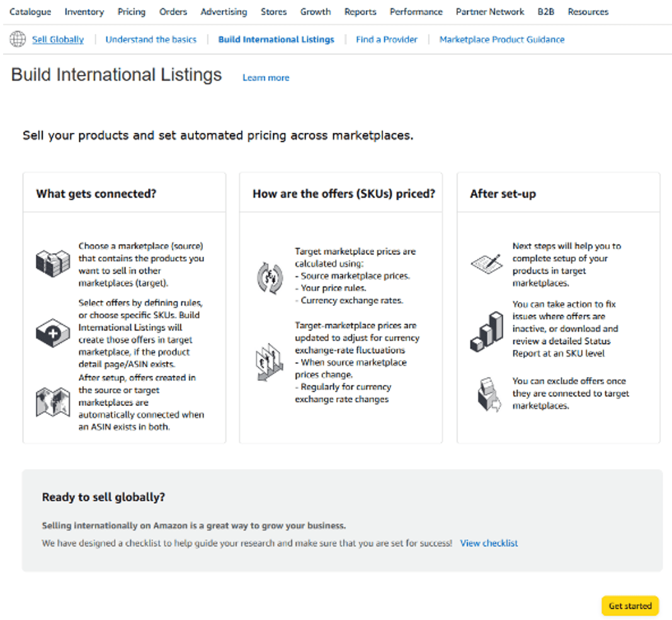Screen dimensions: 672x620
Task: Click the box with plus sign icon
Action: tap(53, 333)
